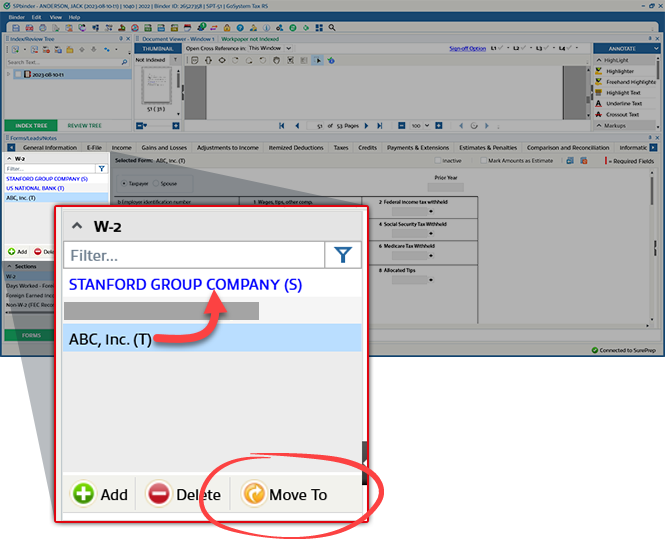Viewport: 665px width, 545px height.
Task: Switch to the Credits tab
Action: [367, 148]
